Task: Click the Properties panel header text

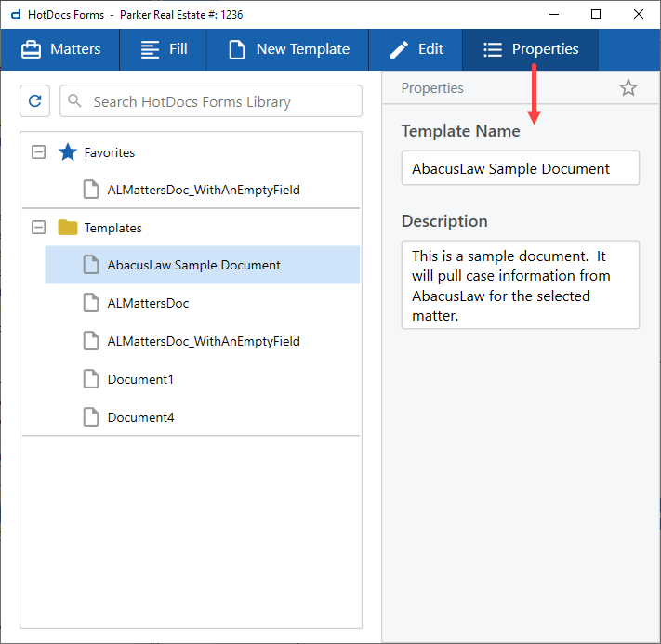Action: click(x=432, y=88)
